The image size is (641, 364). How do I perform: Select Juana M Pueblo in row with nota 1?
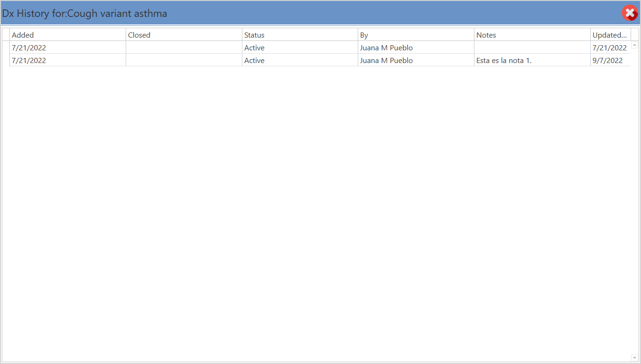pyautogui.click(x=416, y=60)
